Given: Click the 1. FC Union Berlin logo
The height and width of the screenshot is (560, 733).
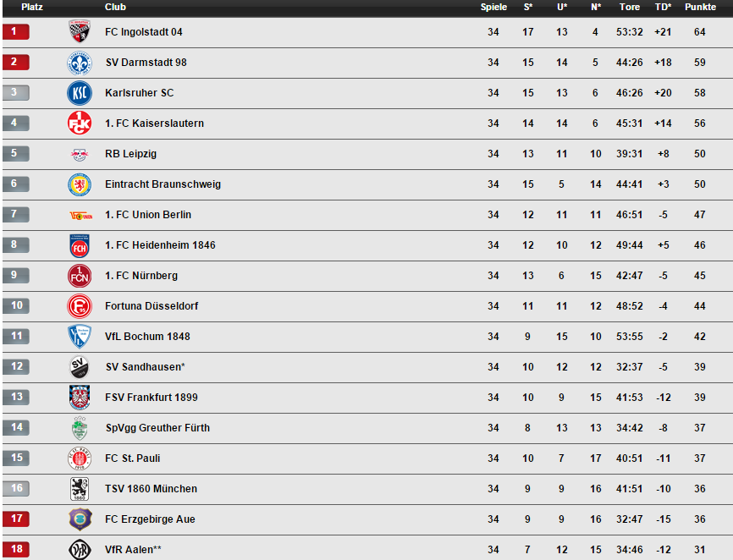Looking at the screenshot, I should (81, 216).
